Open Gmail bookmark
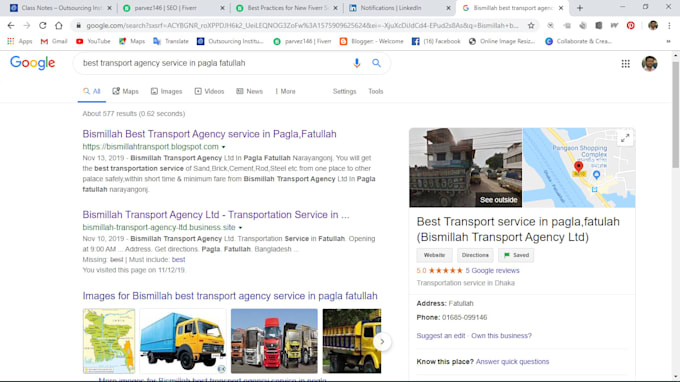This screenshot has width=680, height=382. 54,41
